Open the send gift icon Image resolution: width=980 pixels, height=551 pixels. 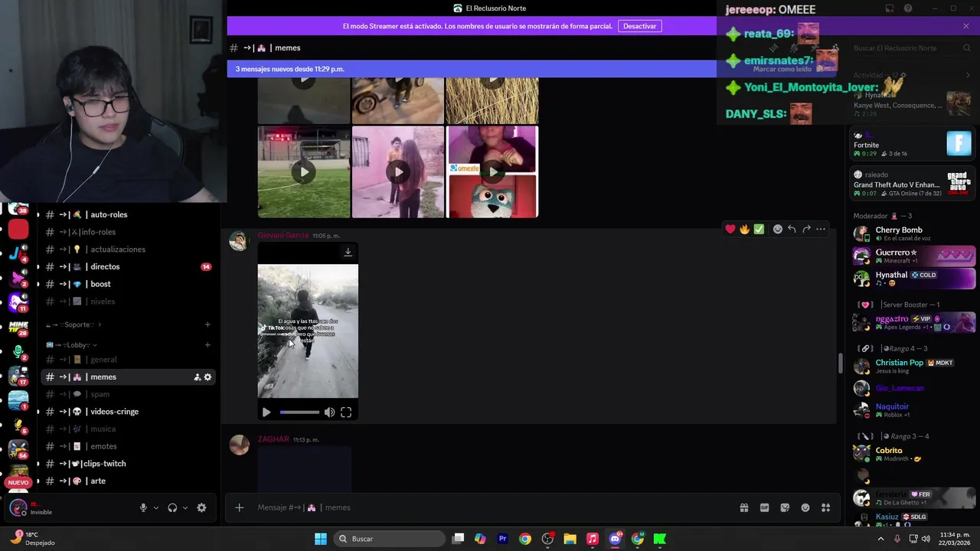point(743,507)
